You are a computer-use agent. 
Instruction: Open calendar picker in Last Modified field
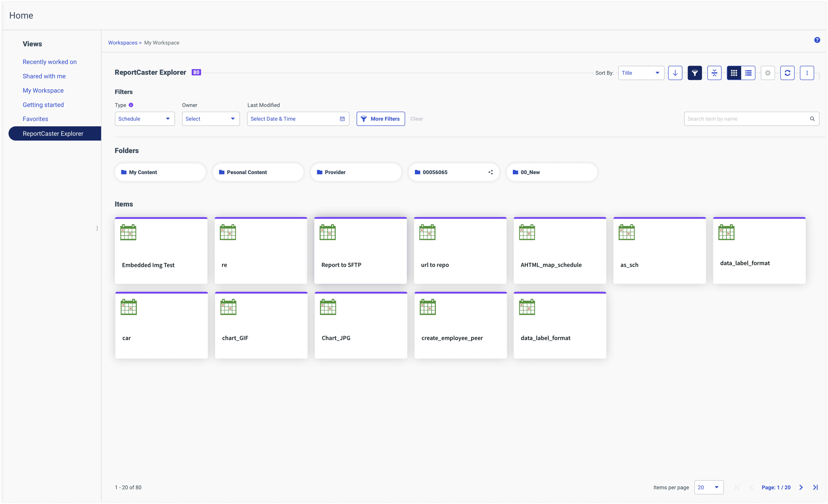coord(342,119)
